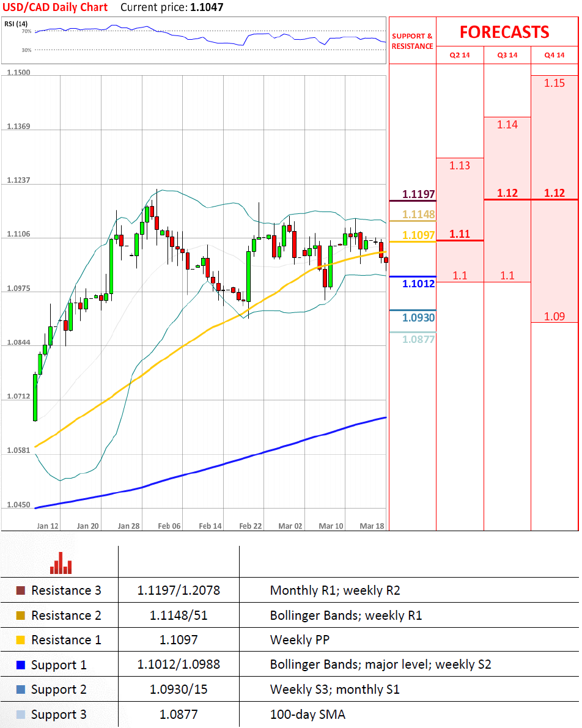This screenshot has width=582, height=728.
Task: Select the Mar 10 date axis label
Action: coord(331,526)
